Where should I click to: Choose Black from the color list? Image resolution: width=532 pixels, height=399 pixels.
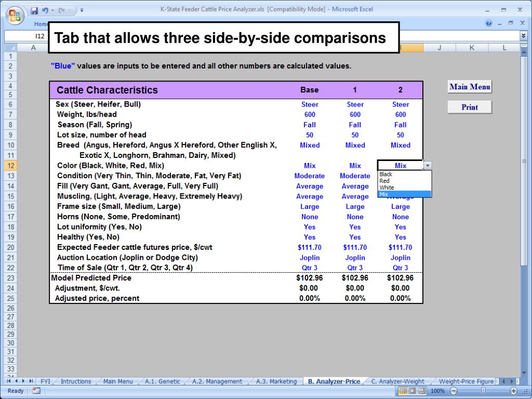tap(404, 174)
